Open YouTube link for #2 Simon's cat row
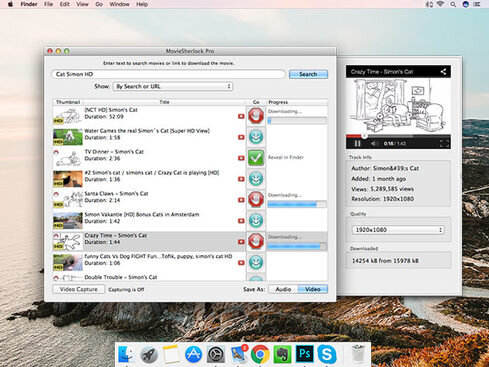The width and height of the screenshot is (489, 367). (241, 179)
